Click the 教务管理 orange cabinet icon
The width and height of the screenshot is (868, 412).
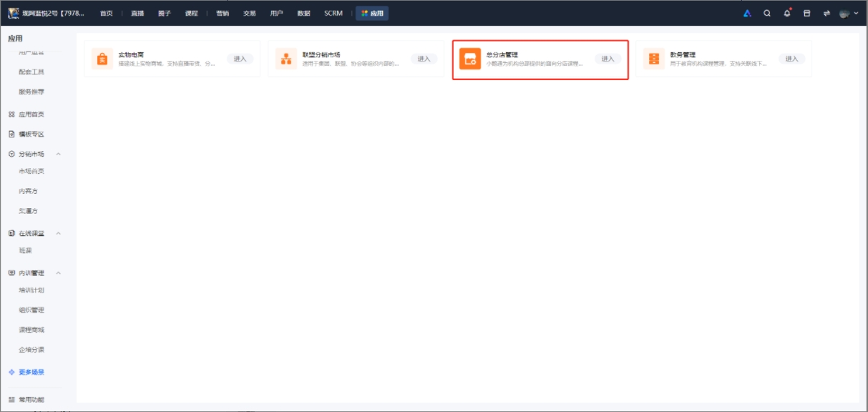(x=653, y=59)
